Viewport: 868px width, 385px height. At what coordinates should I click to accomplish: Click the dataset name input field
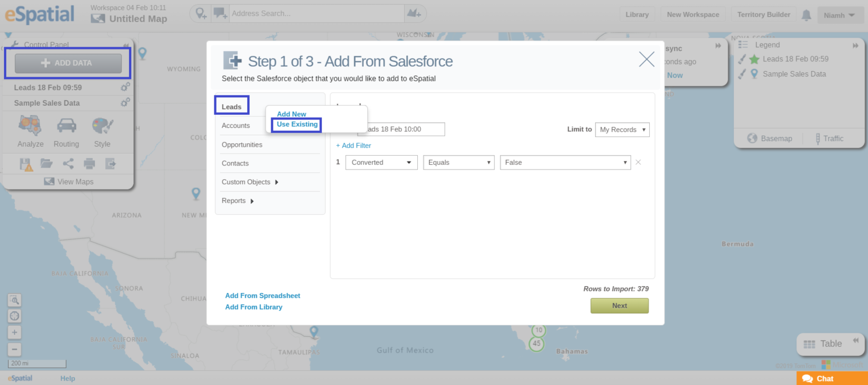pos(401,129)
